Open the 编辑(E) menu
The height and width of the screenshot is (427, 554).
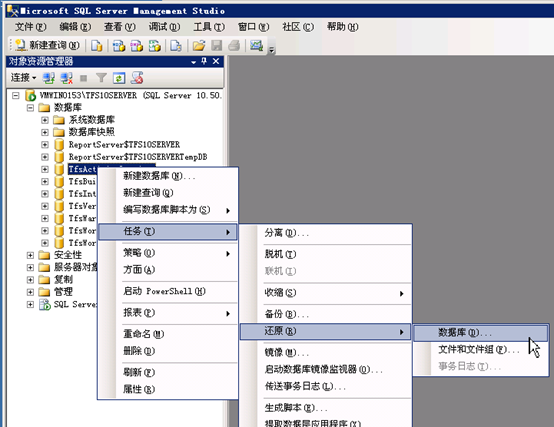coord(75,26)
